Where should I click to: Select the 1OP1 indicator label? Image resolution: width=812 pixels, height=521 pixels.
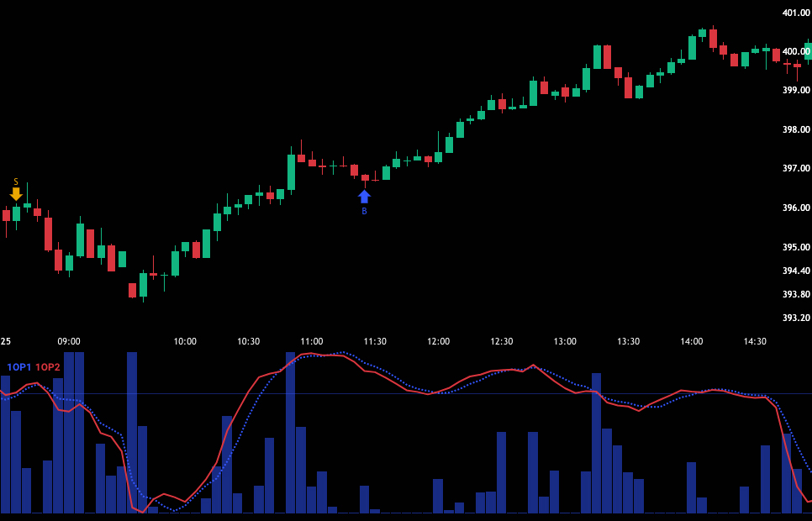[18, 367]
